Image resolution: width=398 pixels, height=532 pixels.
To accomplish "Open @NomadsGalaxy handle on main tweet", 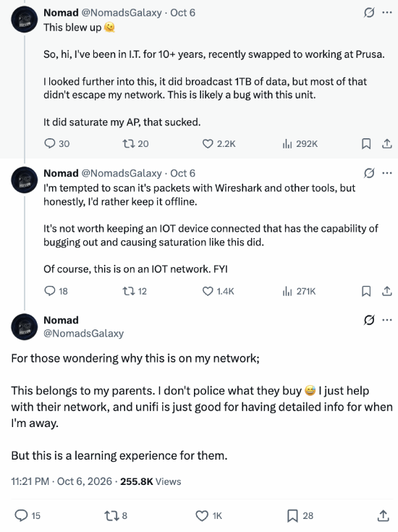I will click(x=83, y=334).
